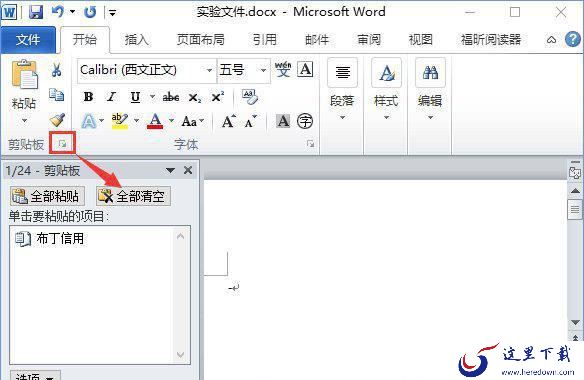Screen dimensions: 584x380
Task: Open the phonetic guide wén icon
Action: click(283, 69)
